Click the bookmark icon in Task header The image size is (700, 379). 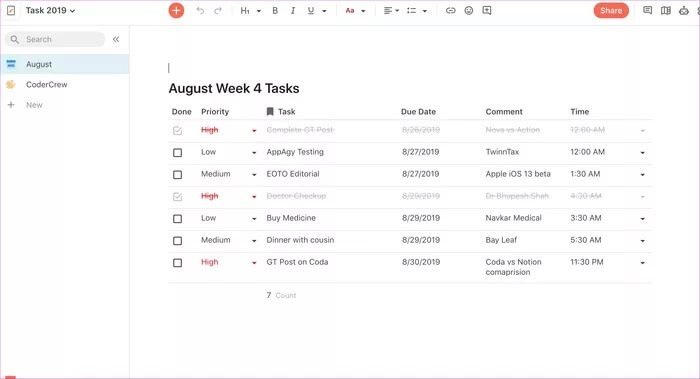click(270, 112)
